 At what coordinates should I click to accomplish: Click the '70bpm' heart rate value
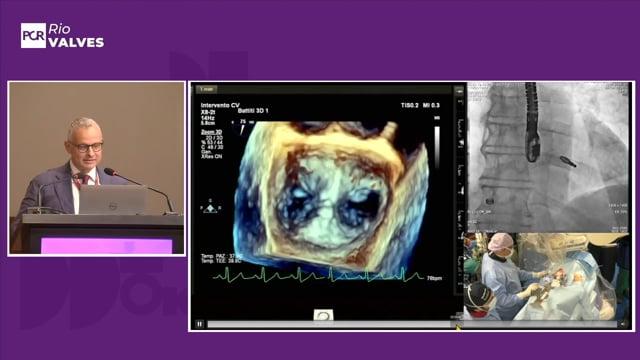434,278
